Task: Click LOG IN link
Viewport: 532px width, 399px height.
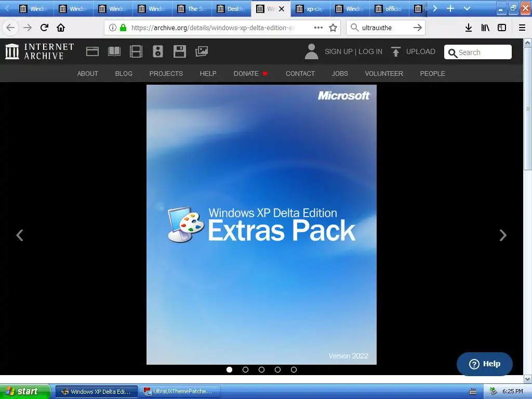Action: (370, 51)
